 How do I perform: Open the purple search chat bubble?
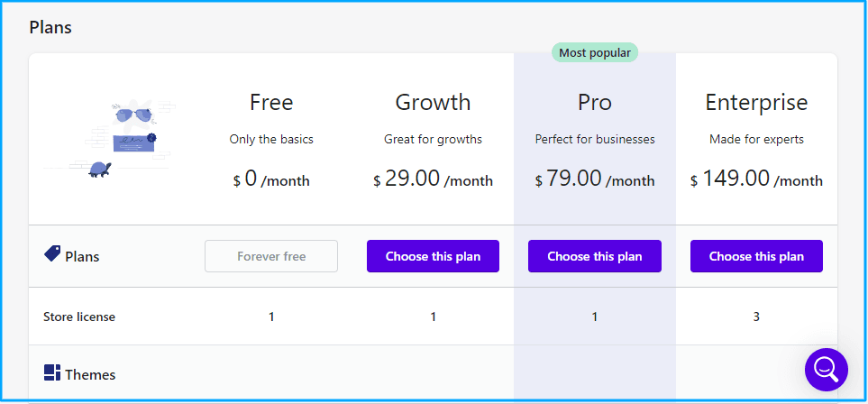coord(826,369)
